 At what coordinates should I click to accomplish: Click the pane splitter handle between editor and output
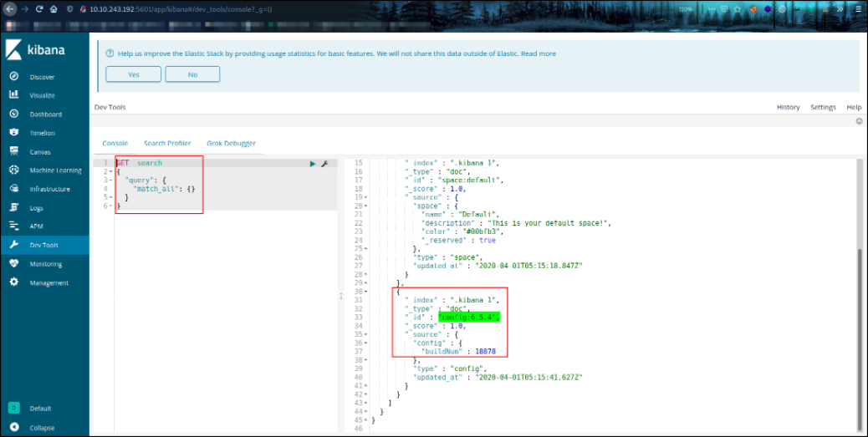click(340, 297)
